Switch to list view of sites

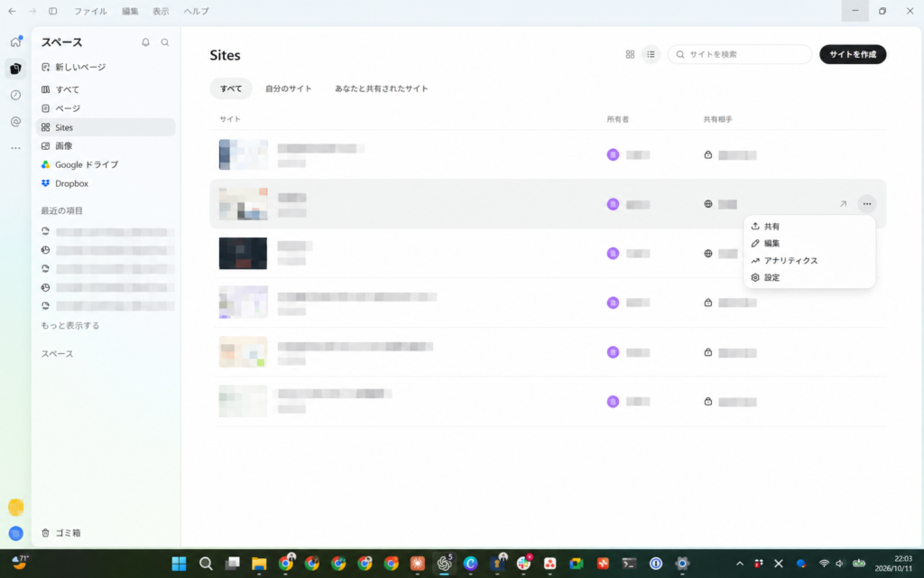click(651, 54)
